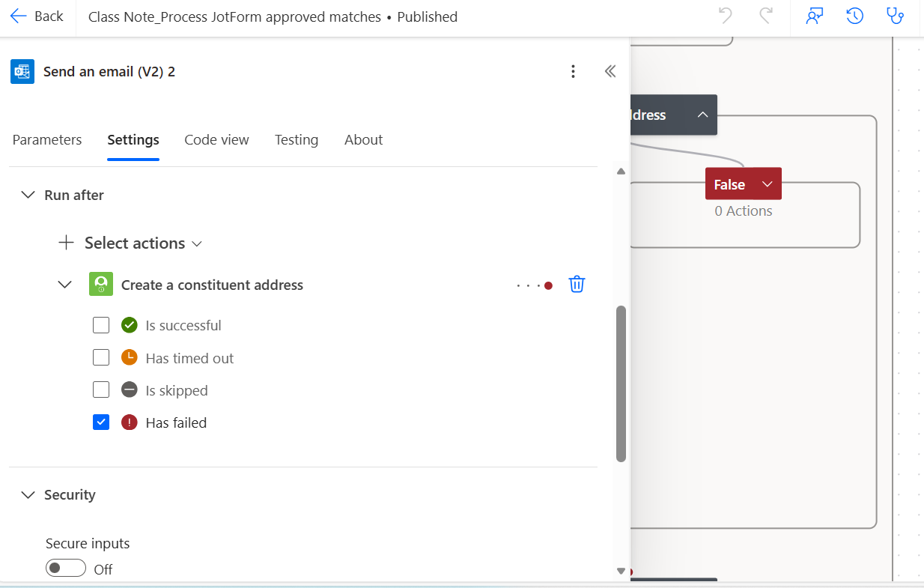Open the feedback person-chat icon
The width and height of the screenshot is (924, 588).
coord(815,16)
